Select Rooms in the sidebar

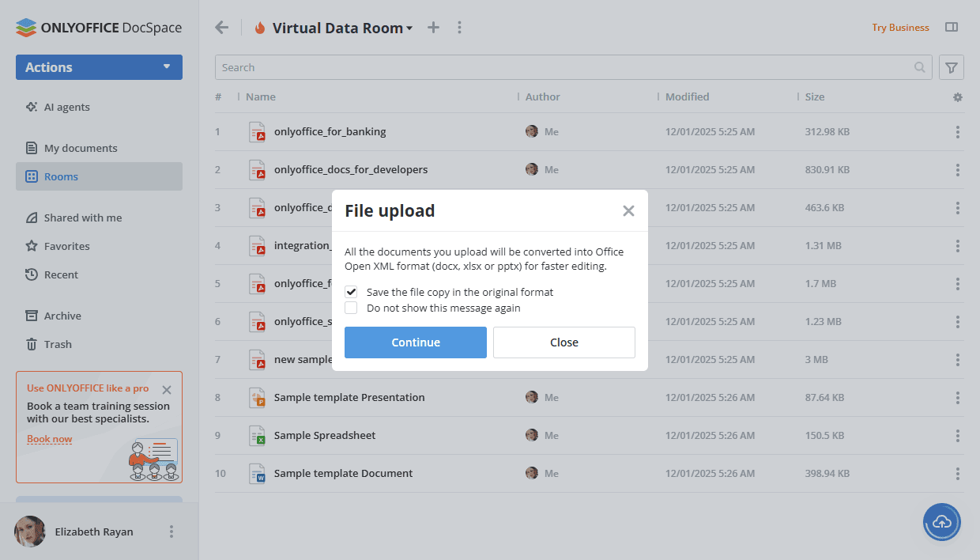point(99,176)
